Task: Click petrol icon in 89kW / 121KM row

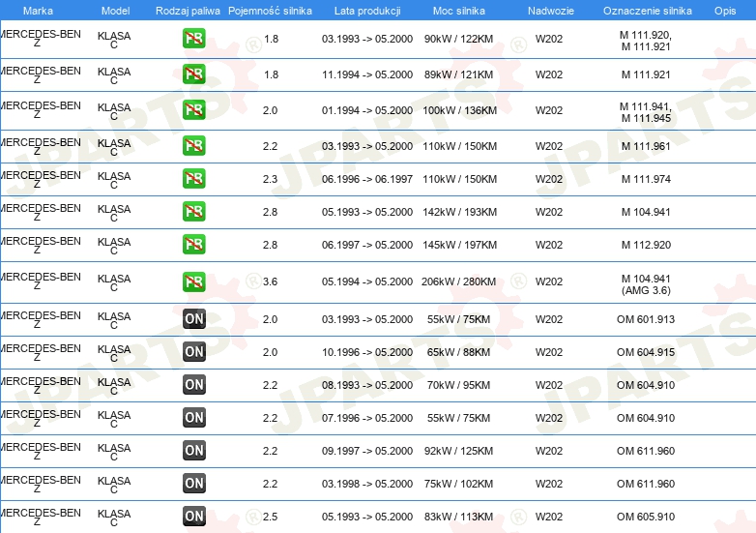Action: pyautogui.click(x=193, y=74)
